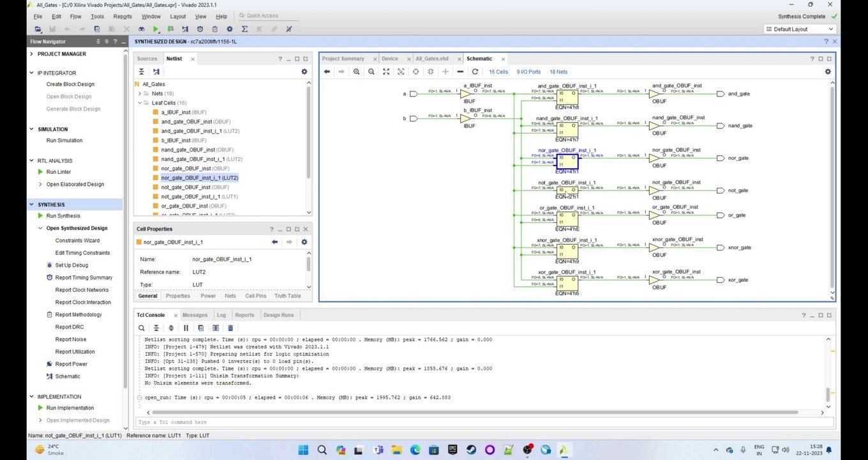Search in the Tcl Console

click(x=142, y=328)
